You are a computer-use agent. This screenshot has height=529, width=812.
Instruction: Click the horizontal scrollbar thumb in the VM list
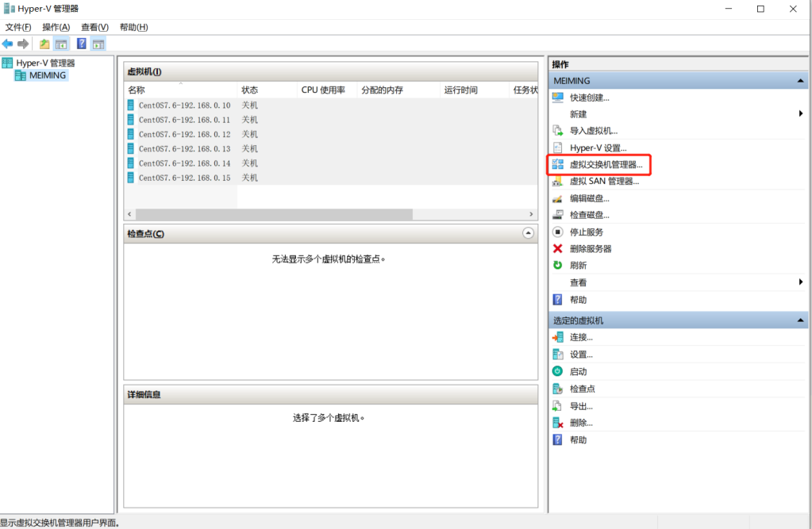[x=274, y=214]
